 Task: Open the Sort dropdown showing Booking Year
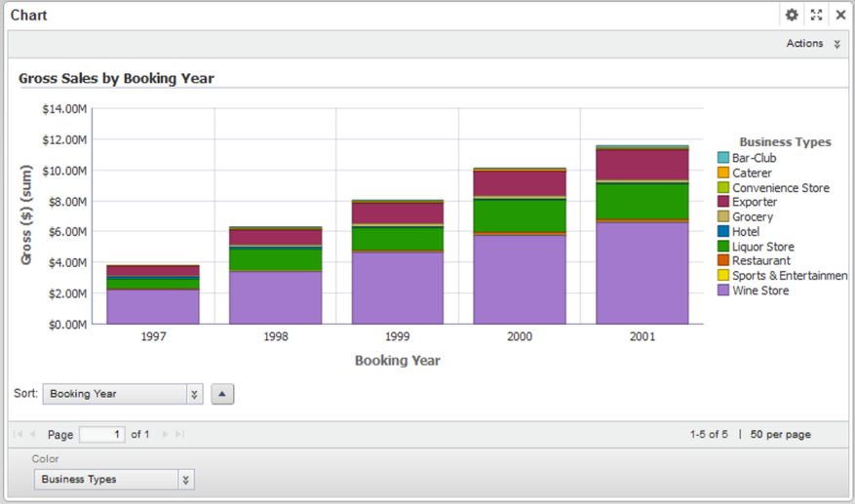click(123, 394)
